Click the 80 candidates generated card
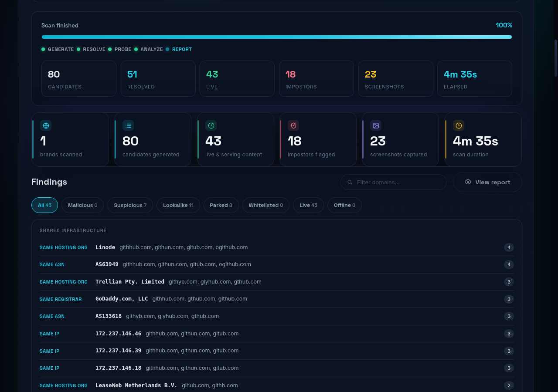Screen dimensions: 558x392 (x=153, y=139)
